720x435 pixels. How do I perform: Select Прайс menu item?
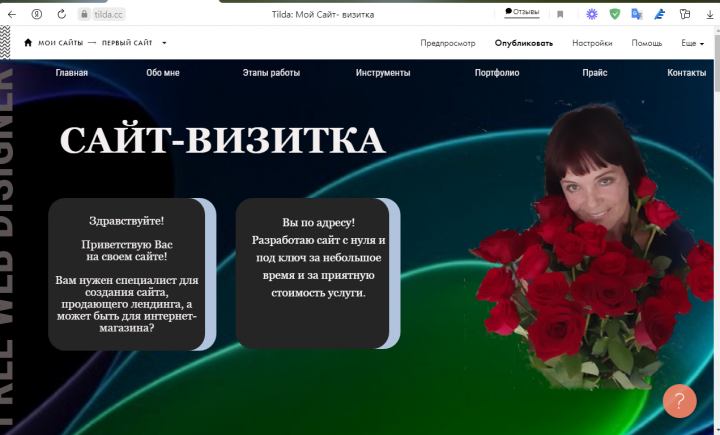(x=595, y=73)
